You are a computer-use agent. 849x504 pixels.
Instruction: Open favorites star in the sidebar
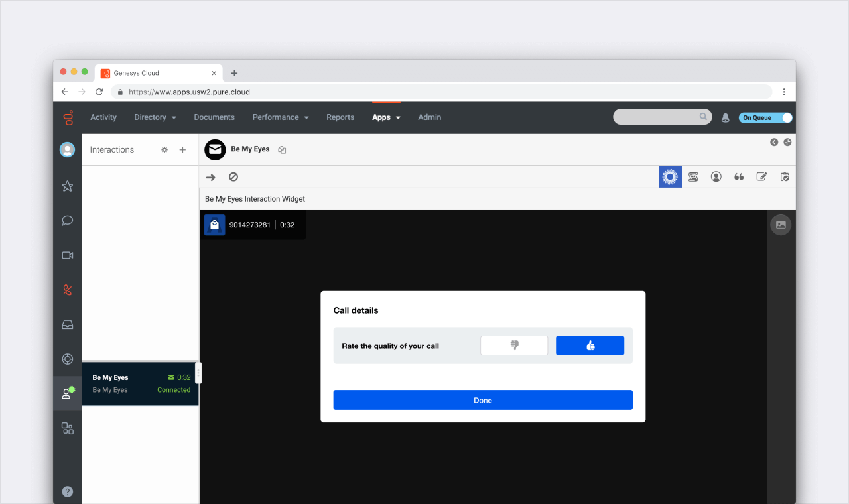68,186
